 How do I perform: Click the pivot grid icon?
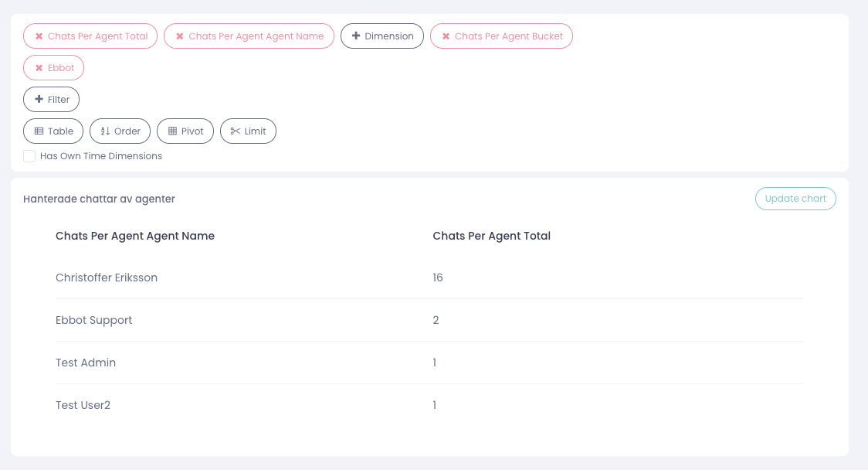pos(172,131)
